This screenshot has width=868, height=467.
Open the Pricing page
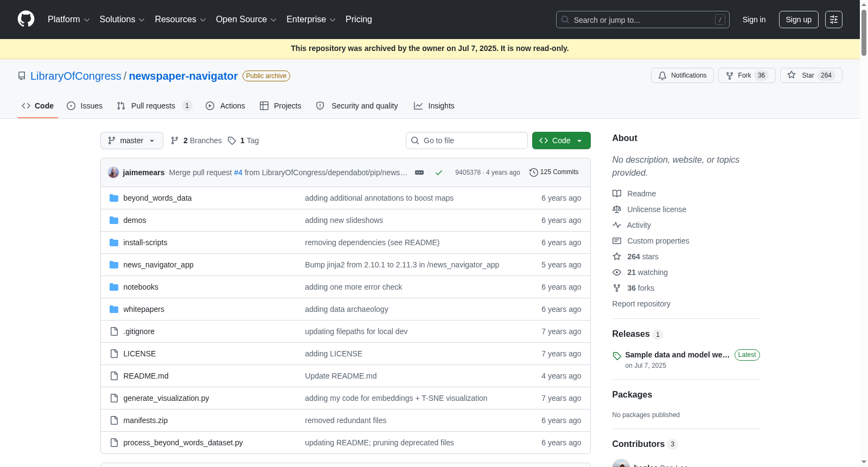click(x=359, y=20)
